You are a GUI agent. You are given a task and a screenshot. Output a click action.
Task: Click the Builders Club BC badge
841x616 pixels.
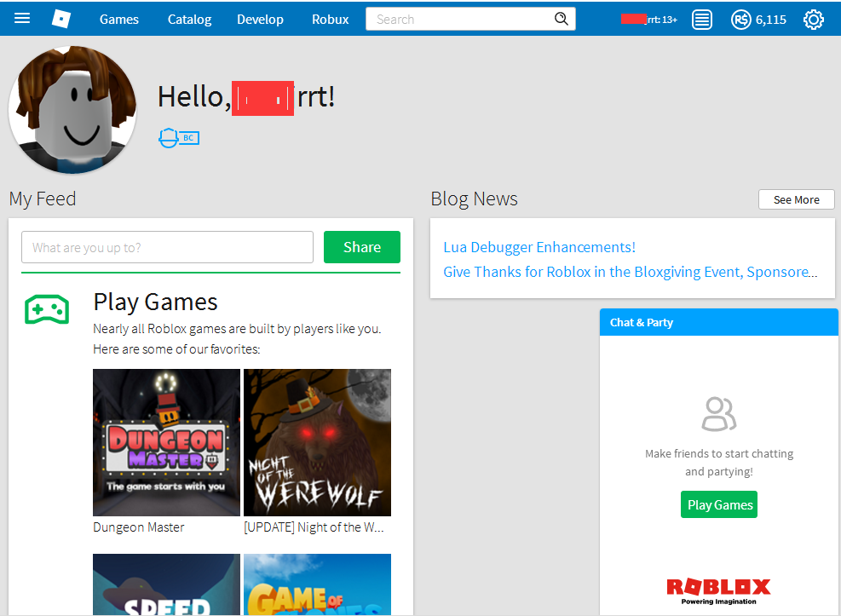[179, 138]
